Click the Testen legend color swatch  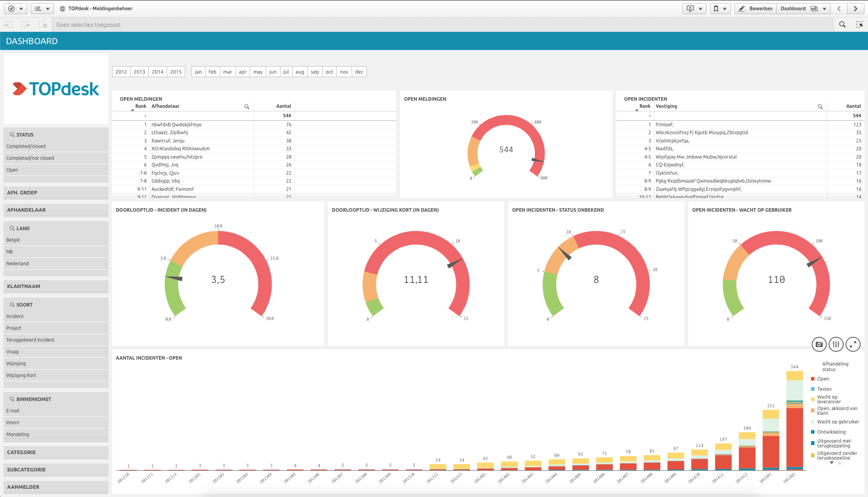point(813,389)
